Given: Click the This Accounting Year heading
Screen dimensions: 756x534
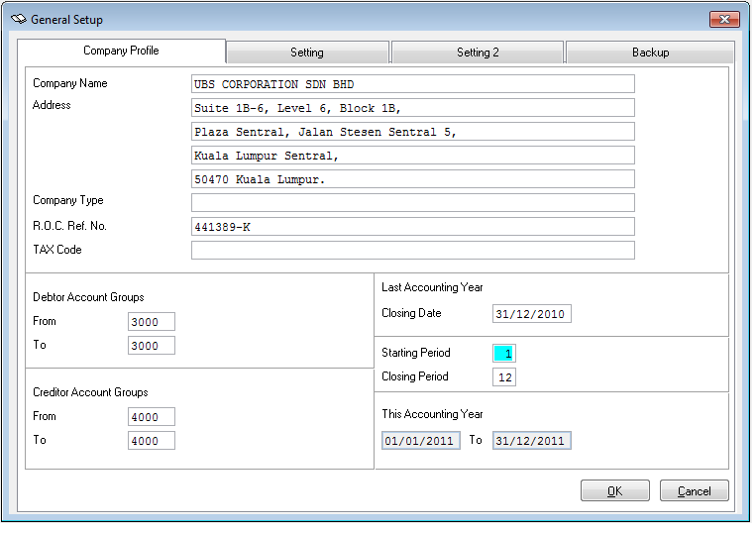Looking at the screenshot, I should tap(432, 414).
